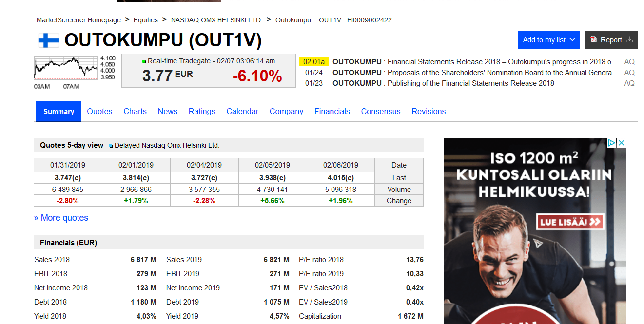This screenshot has width=644, height=324.
Task: Click the last price 4.015(c)
Action: (341, 178)
